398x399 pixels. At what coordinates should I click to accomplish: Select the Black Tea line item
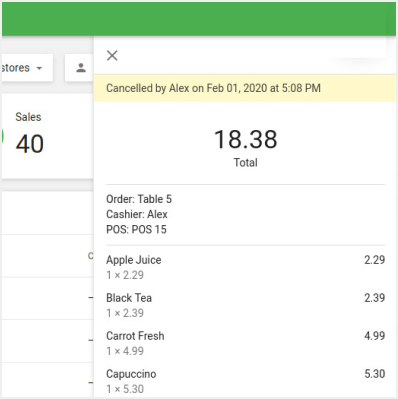246,305
